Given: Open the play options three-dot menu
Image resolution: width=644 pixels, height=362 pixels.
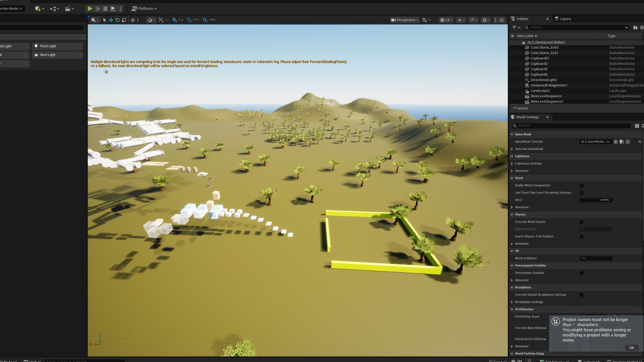Looking at the screenshot, I should pyautogui.click(x=120, y=9).
